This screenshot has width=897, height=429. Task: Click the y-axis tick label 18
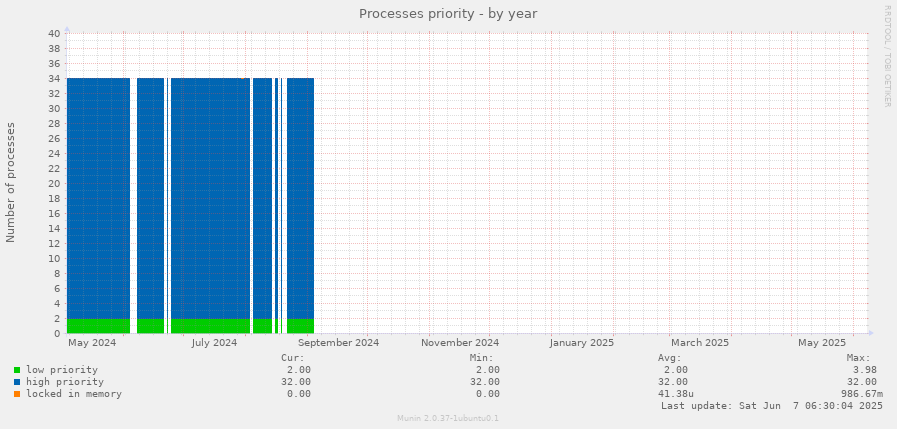click(x=54, y=198)
